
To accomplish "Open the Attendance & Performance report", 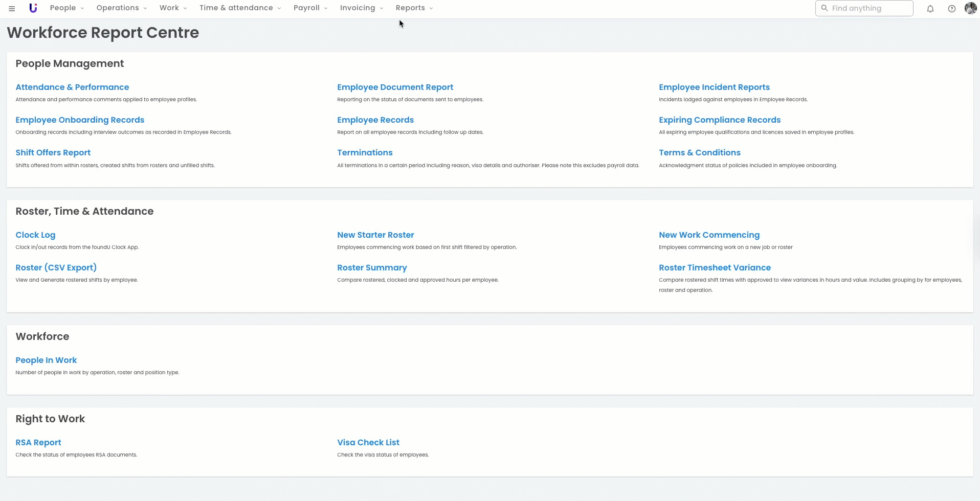I will click(x=72, y=87).
